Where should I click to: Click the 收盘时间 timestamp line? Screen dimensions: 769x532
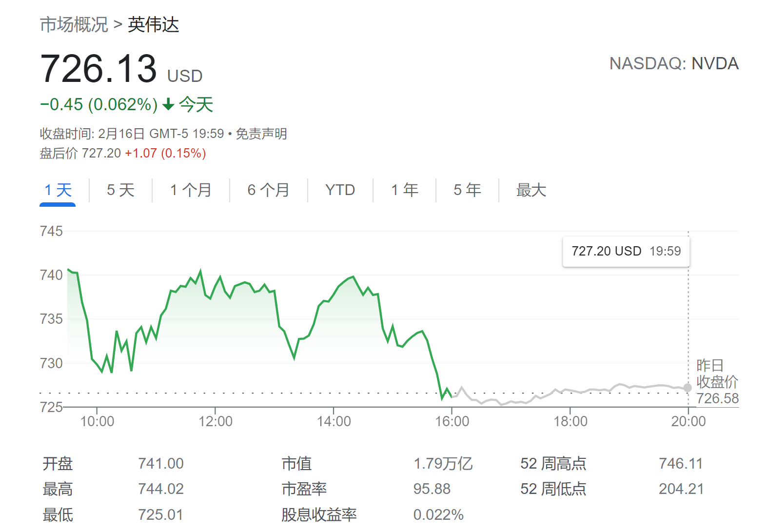[x=132, y=134]
